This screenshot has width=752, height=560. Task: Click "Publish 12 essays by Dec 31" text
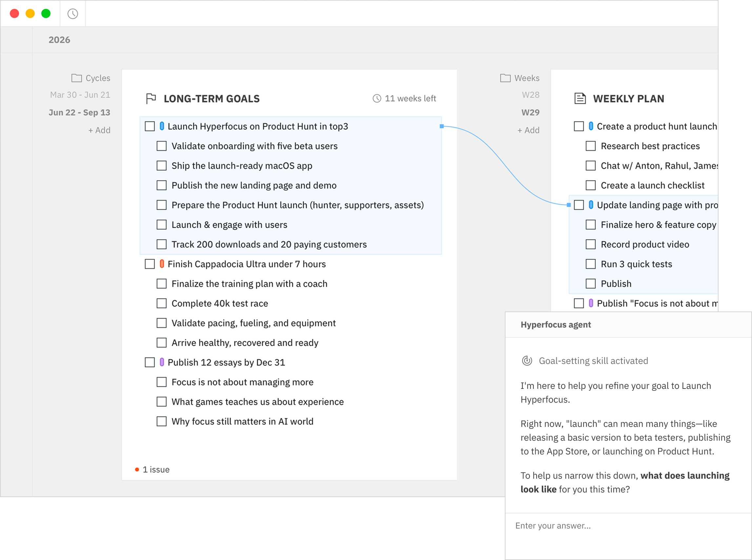(x=227, y=362)
